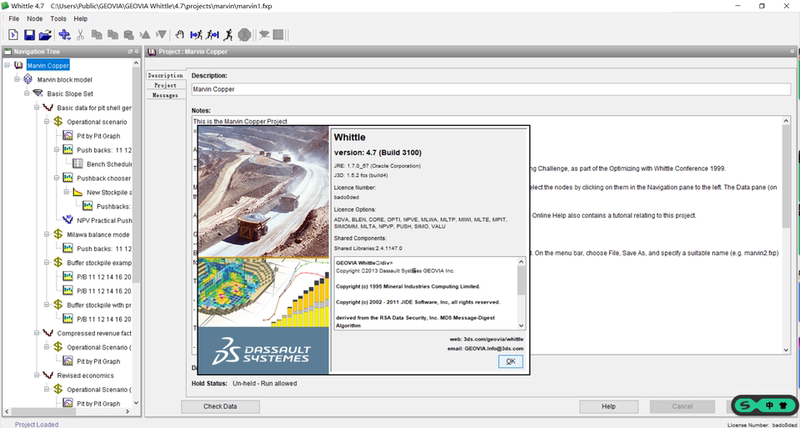Click the Description field with Marvin Copper
800x428 pixels.
491,89
